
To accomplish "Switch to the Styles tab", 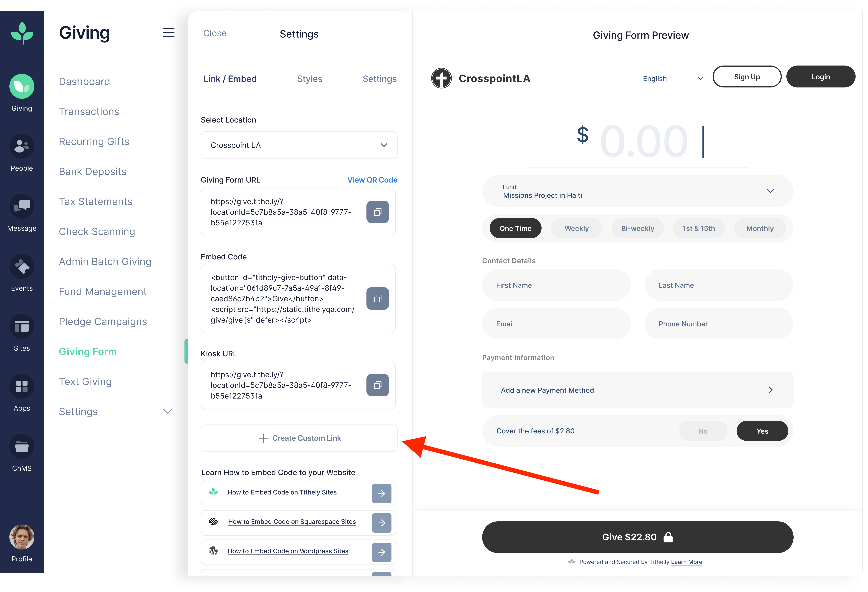I will click(x=310, y=79).
